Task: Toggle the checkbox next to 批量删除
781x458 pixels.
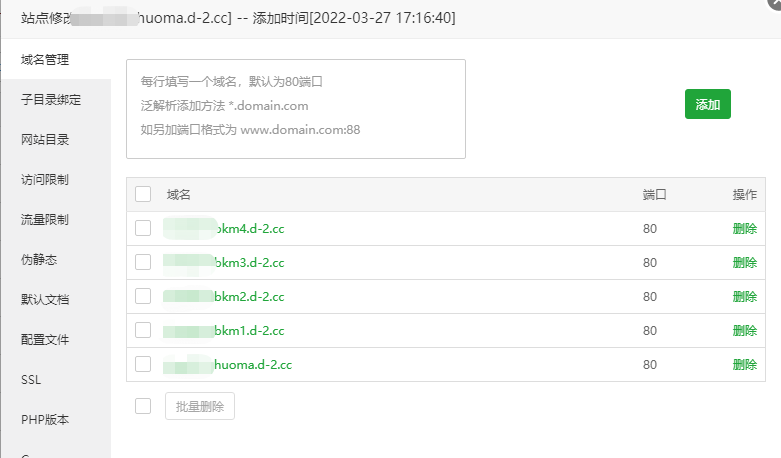Action: click(x=143, y=406)
